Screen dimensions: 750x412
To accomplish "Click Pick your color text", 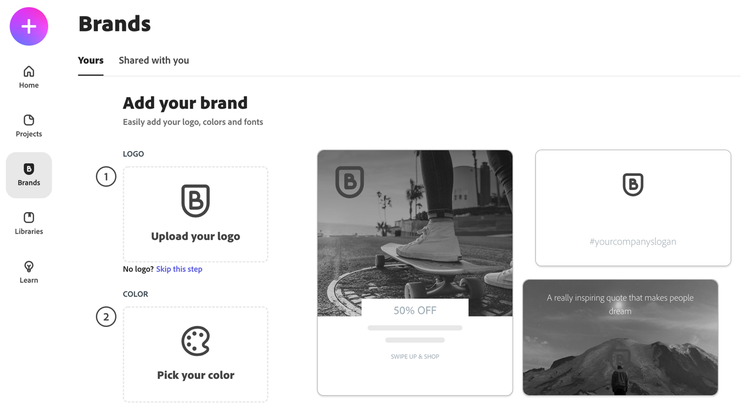I will click(195, 375).
